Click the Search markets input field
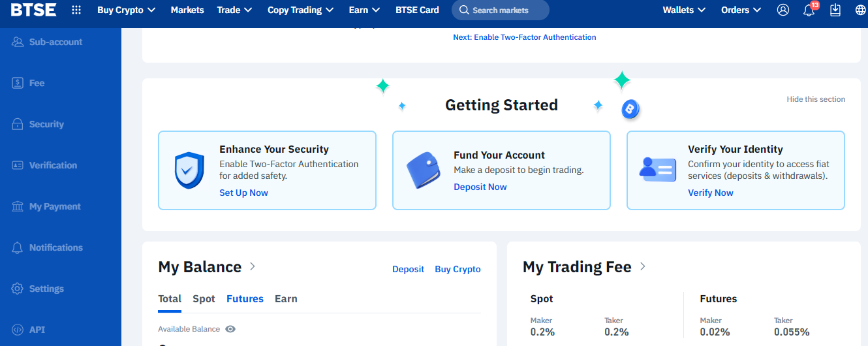 pos(501,10)
